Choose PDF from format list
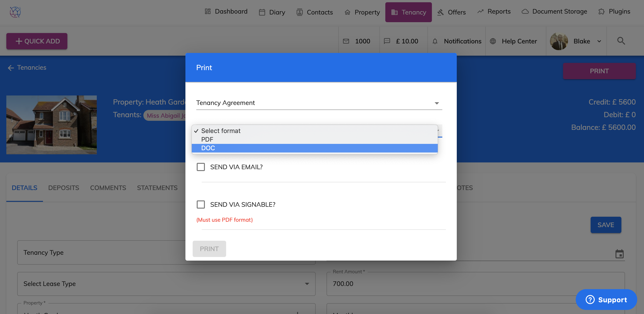This screenshot has height=314, width=644. (x=207, y=139)
